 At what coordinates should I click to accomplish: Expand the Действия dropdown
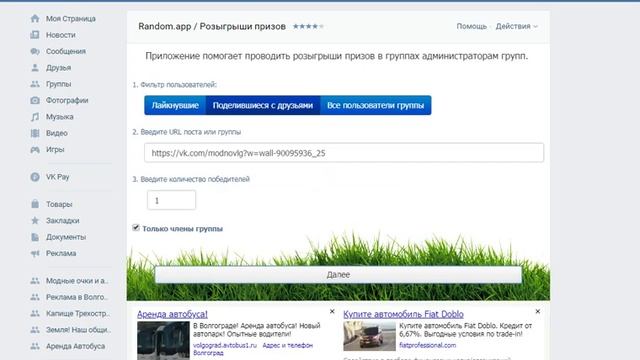[516, 26]
